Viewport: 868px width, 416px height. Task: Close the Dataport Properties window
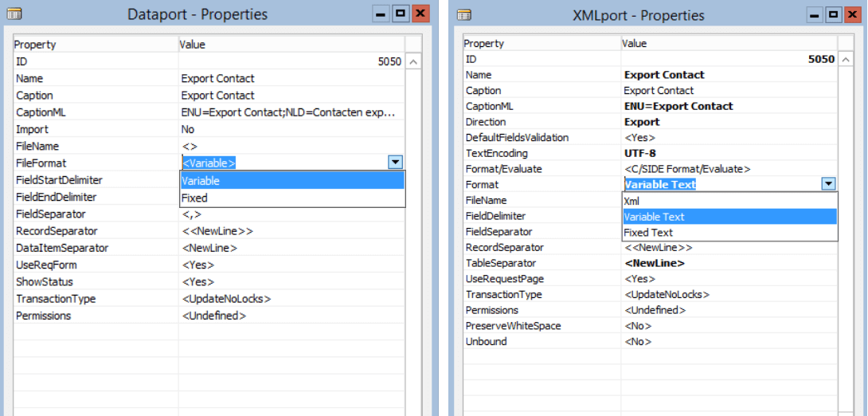click(420, 14)
